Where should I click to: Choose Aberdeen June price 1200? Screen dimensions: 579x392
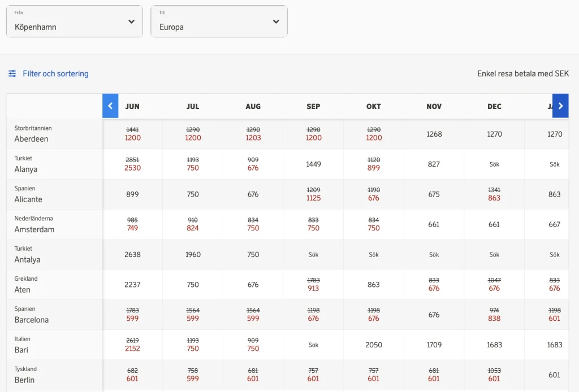tap(132, 138)
